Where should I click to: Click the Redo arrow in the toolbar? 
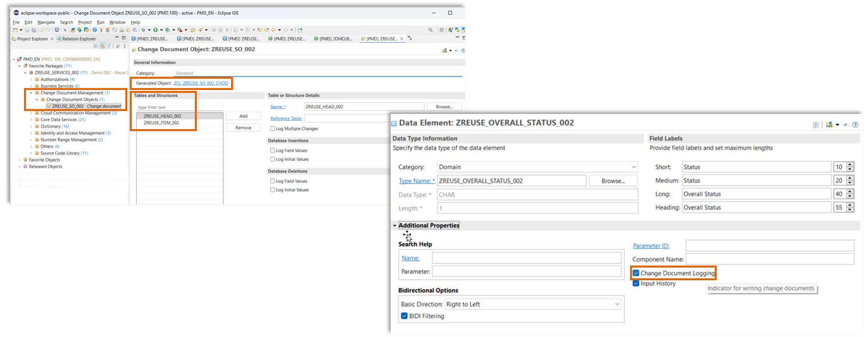(x=48, y=30)
